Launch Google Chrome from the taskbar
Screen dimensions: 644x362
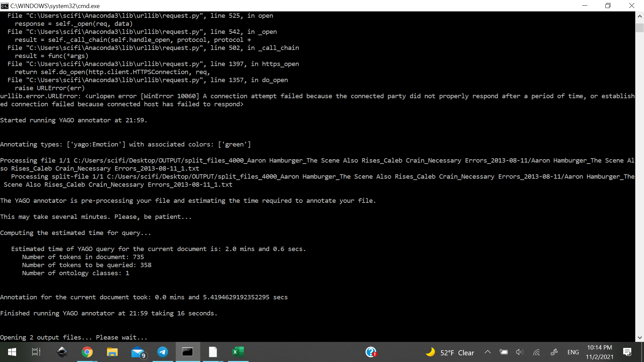pos(87,352)
